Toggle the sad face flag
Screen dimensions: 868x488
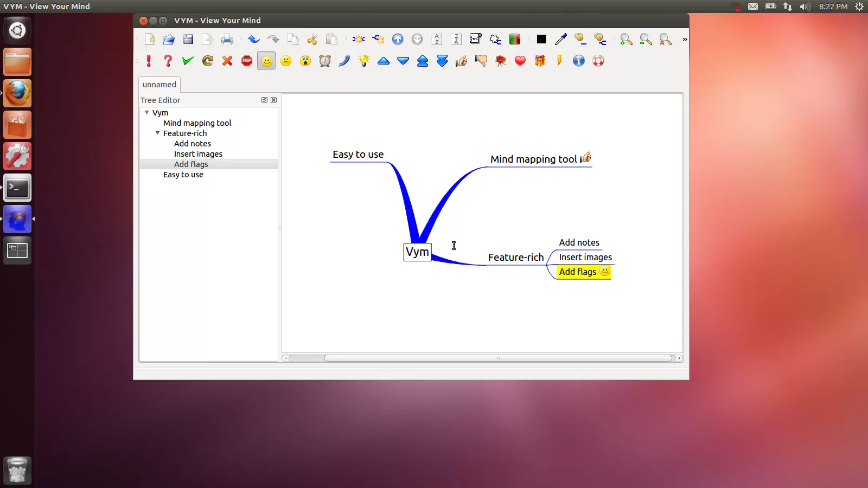click(286, 61)
